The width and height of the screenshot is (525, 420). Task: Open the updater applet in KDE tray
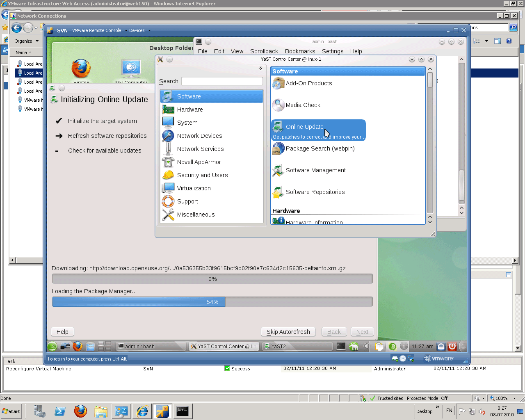[x=393, y=347]
